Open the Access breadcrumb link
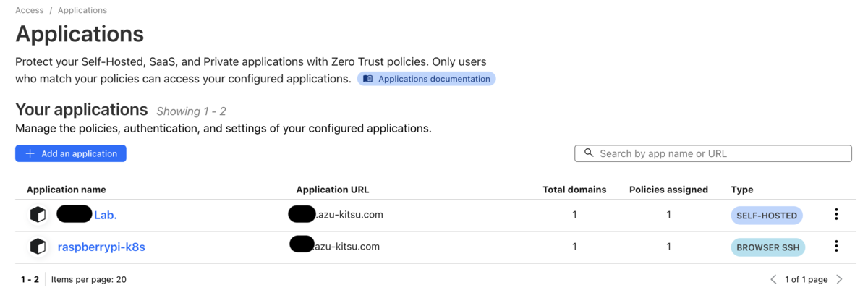The image size is (868, 298). point(30,10)
